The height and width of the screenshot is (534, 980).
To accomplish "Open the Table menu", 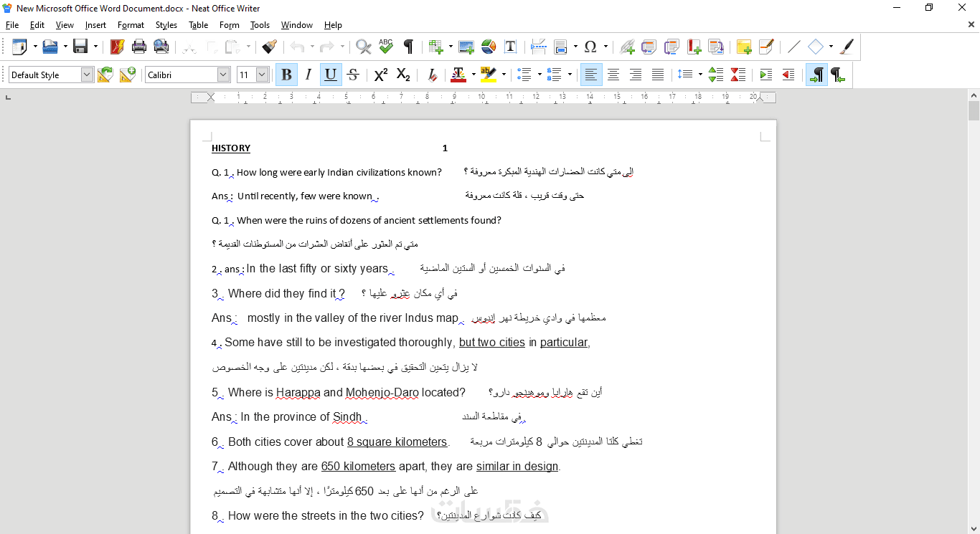I will [x=199, y=25].
